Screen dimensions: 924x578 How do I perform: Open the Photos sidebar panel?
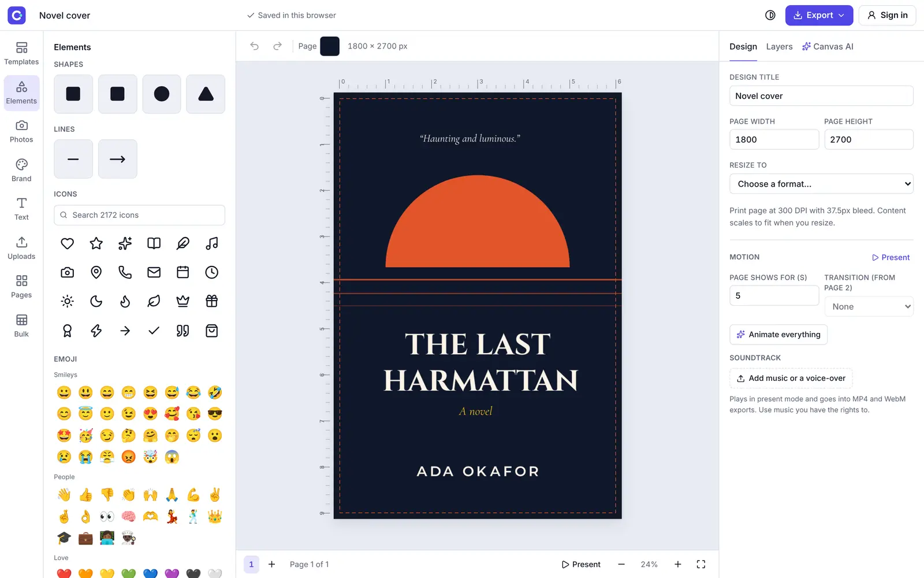[21, 131]
